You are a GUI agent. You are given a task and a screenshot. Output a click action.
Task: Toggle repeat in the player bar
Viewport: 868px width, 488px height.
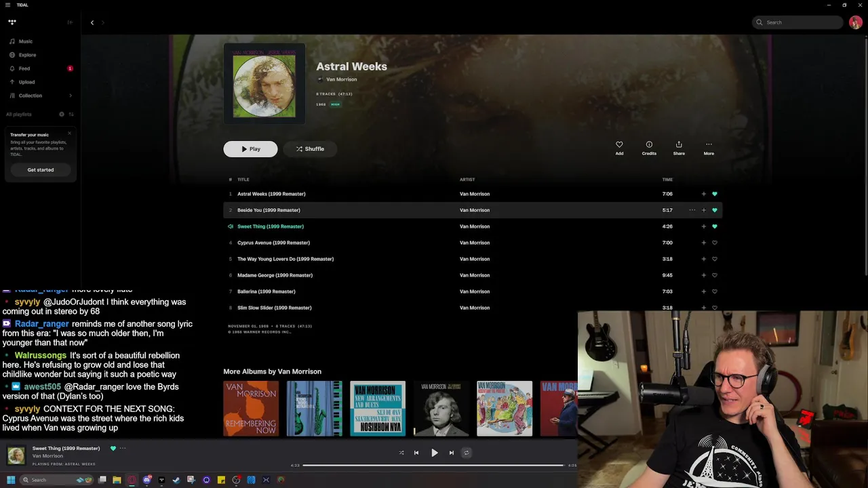(x=466, y=453)
